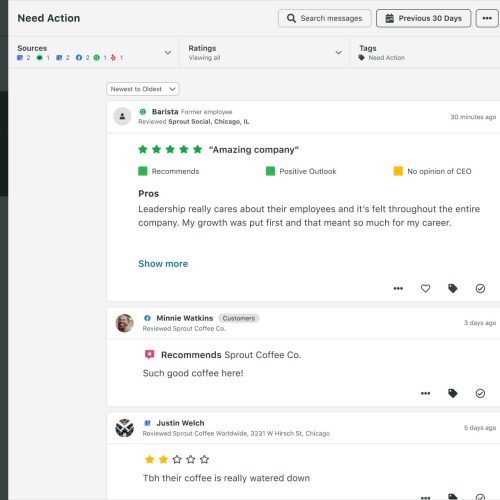Image resolution: width=500 pixels, height=500 pixels.
Task: Click Justin Welch profile avatar
Action: [124, 428]
